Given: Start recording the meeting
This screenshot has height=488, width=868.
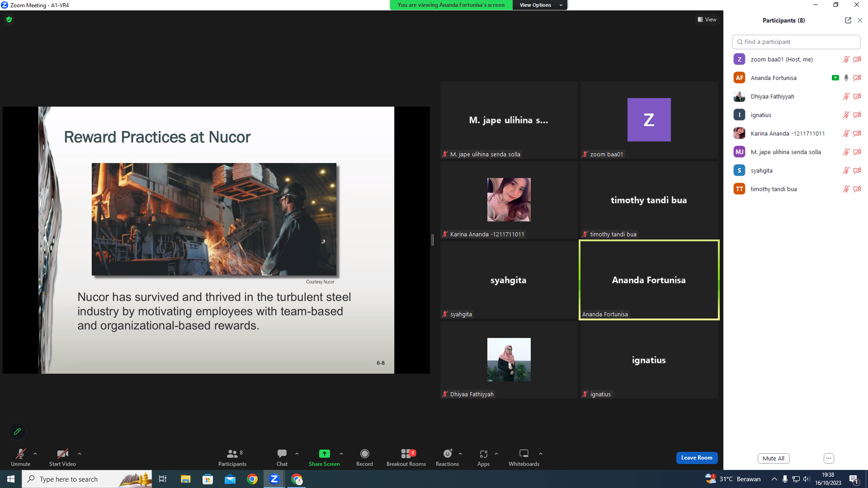Looking at the screenshot, I should click(364, 457).
